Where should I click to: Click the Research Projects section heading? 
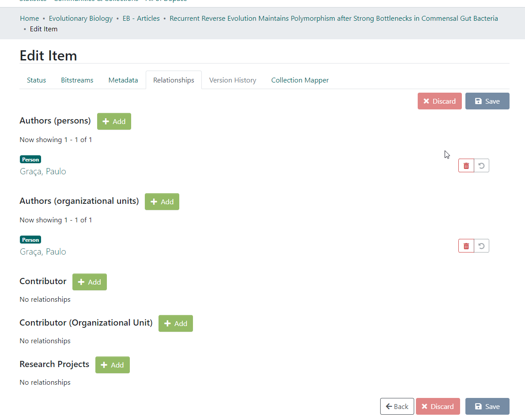[x=54, y=364]
